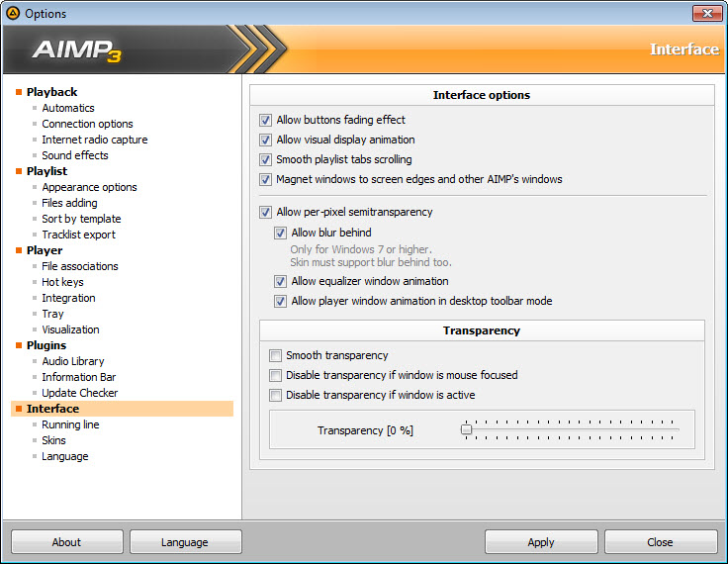The height and width of the screenshot is (564, 728).
Task: Select Visualization settings
Action: click(x=70, y=329)
